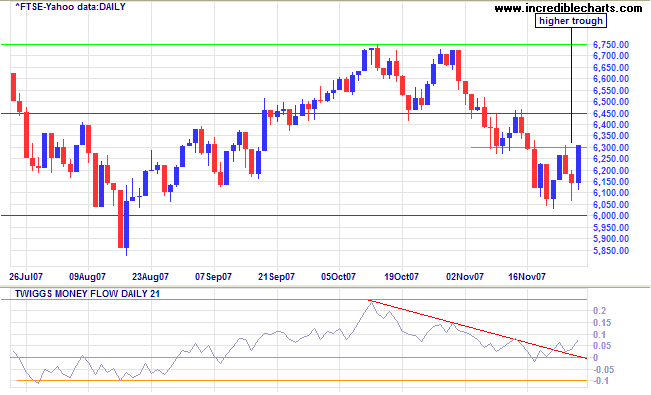This screenshot has height=395, width=651.
Task: Select the brown 6,000 support line
Action: [x=294, y=216]
